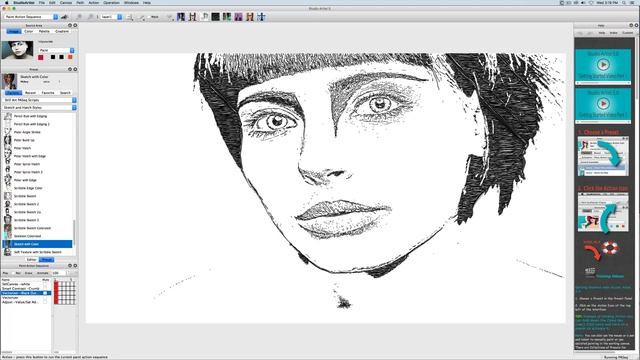
Task: Click the Source Area panel close icon
Action: point(75,25)
